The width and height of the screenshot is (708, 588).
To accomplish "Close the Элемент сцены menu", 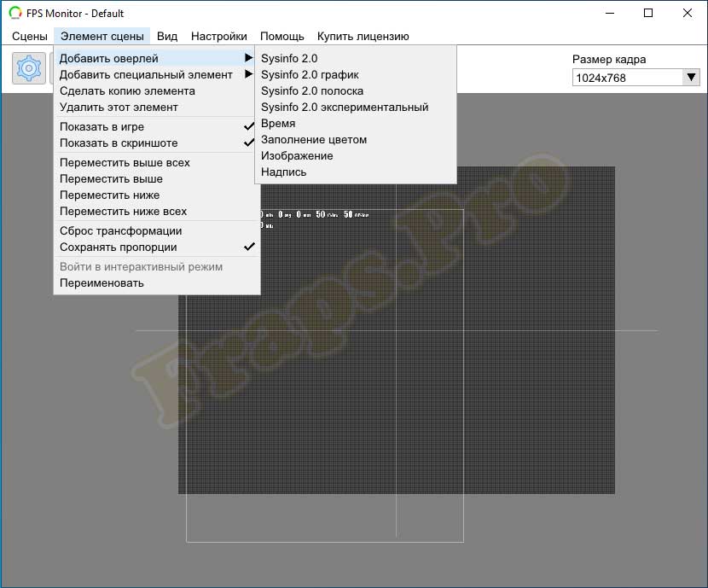I will pos(102,36).
